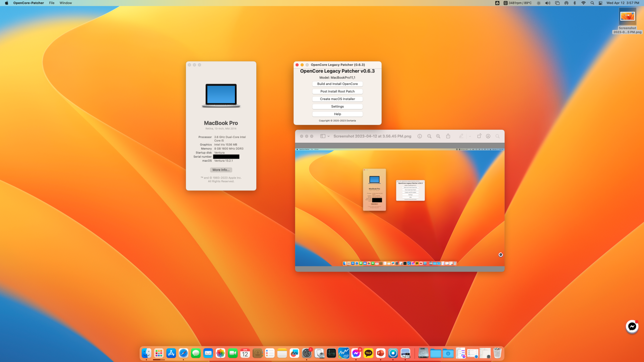Viewport: 644px width, 362px height.
Task: Click Build and Install OpenCore button
Action: 337,84
